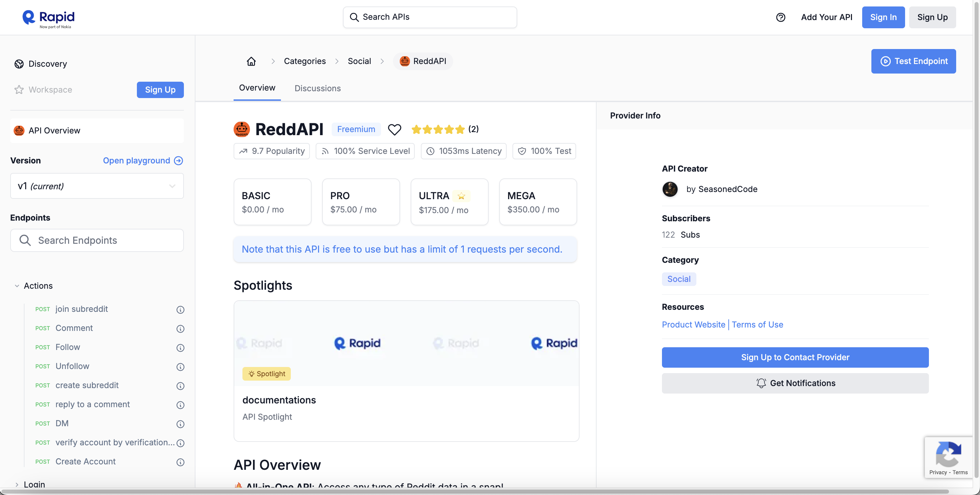This screenshot has height=495, width=980.
Task: Click the ReddAPI logo next to title
Action: [241, 129]
